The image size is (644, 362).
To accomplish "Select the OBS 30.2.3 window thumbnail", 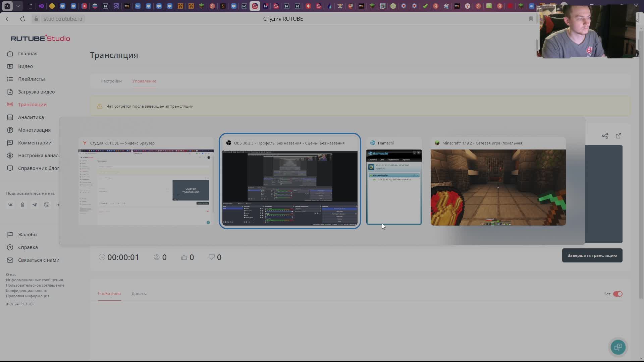I will [290, 181].
